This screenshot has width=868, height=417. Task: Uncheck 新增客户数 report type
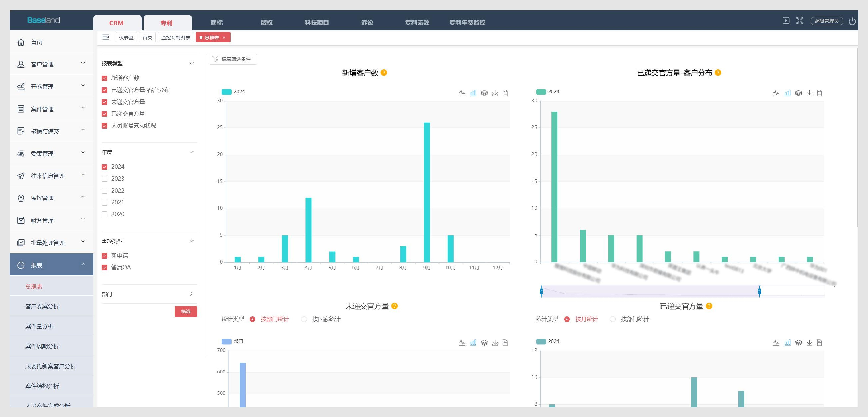click(104, 78)
